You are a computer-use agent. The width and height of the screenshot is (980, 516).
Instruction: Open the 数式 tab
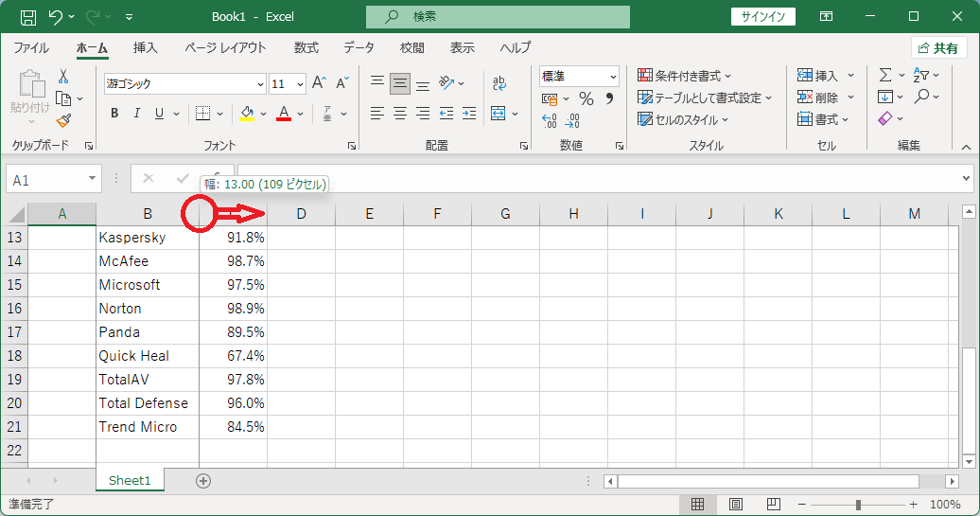[x=306, y=47]
